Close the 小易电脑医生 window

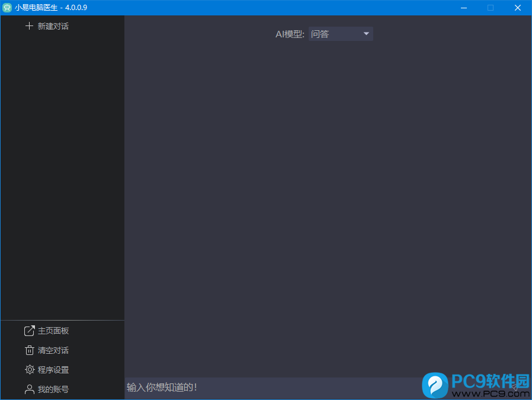(x=518, y=8)
